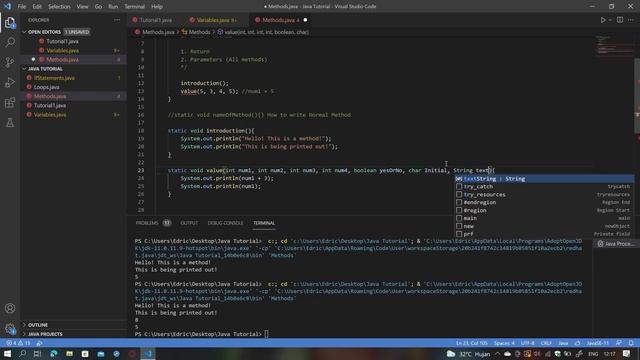Image resolution: width=640 pixels, height=360 pixels.
Task: Click the errors and warnings status indicator
Action: 18,343
